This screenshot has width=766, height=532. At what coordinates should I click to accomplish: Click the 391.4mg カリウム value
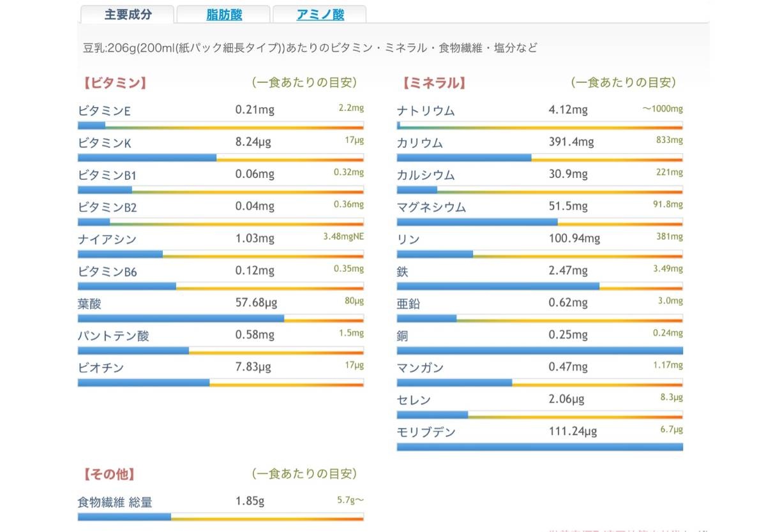[x=571, y=142]
